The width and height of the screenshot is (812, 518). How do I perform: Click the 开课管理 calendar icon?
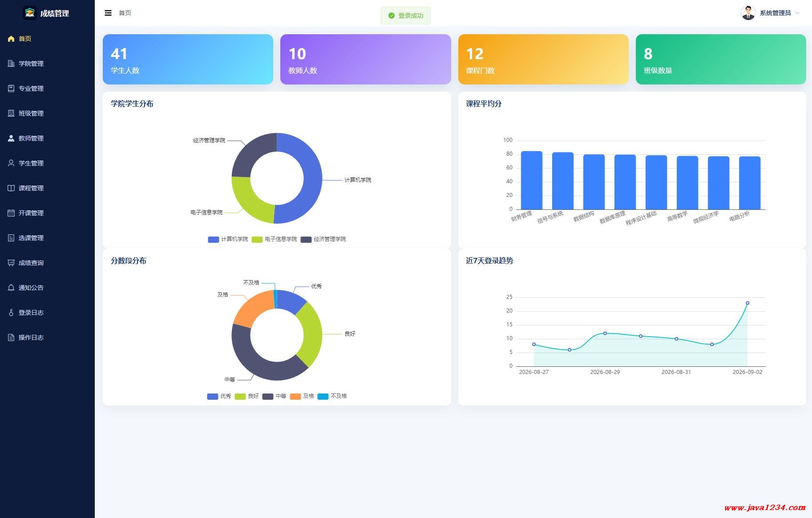[11, 213]
